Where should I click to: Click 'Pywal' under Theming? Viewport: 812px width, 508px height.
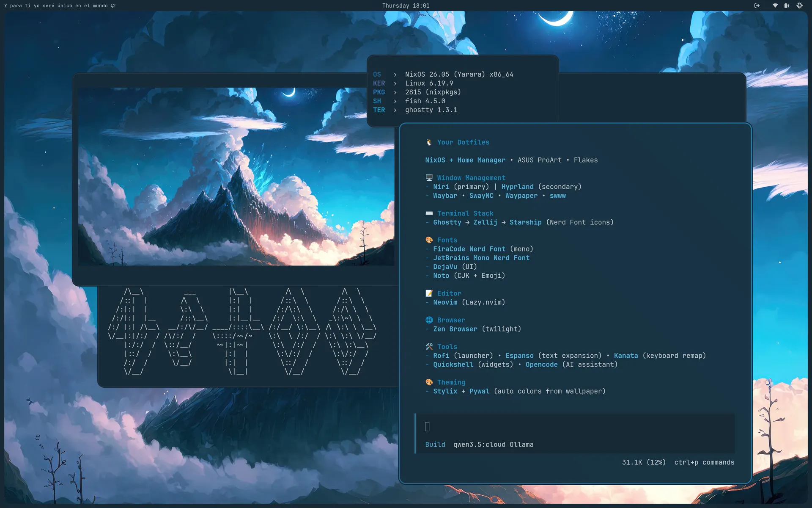tap(479, 391)
